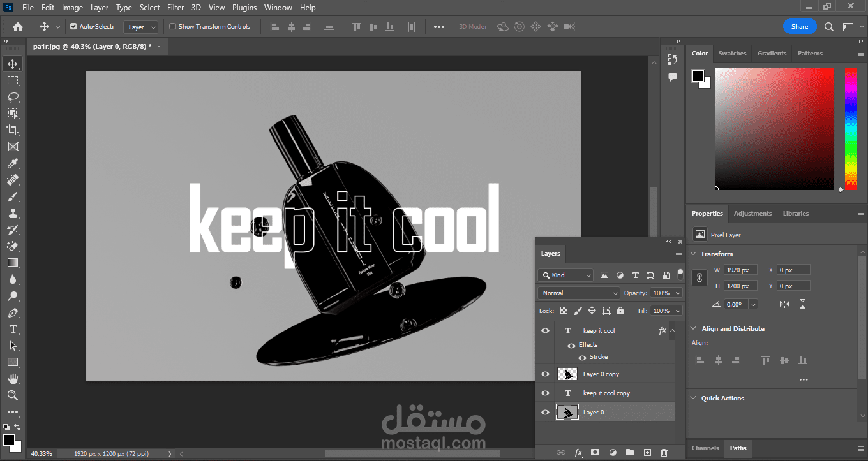Click the trash icon to delete layer
Screen dimensions: 868x461
(664, 453)
